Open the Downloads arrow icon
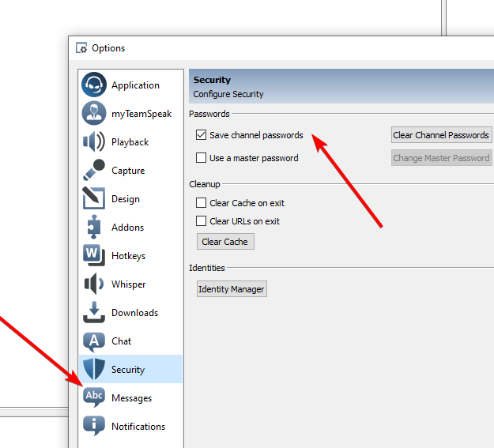The image size is (494, 448). (94, 313)
